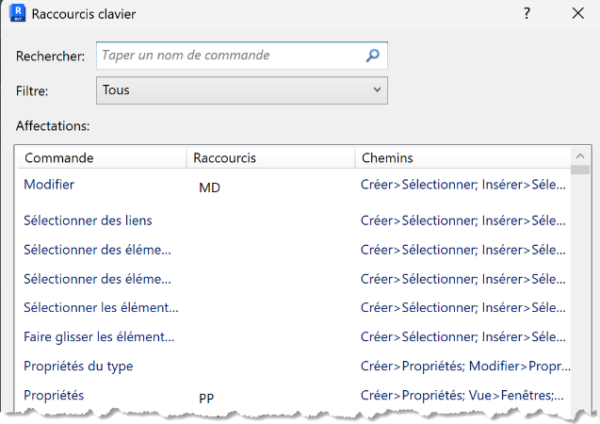Click path cell of Sélectionner des liens
Screen dimensions: 600x424
[463, 221]
